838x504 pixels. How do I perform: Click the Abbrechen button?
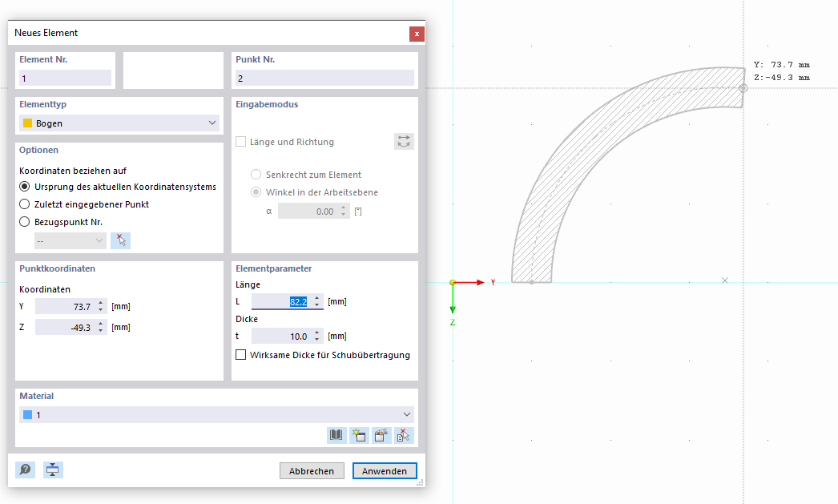pyautogui.click(x=312, y=471)
